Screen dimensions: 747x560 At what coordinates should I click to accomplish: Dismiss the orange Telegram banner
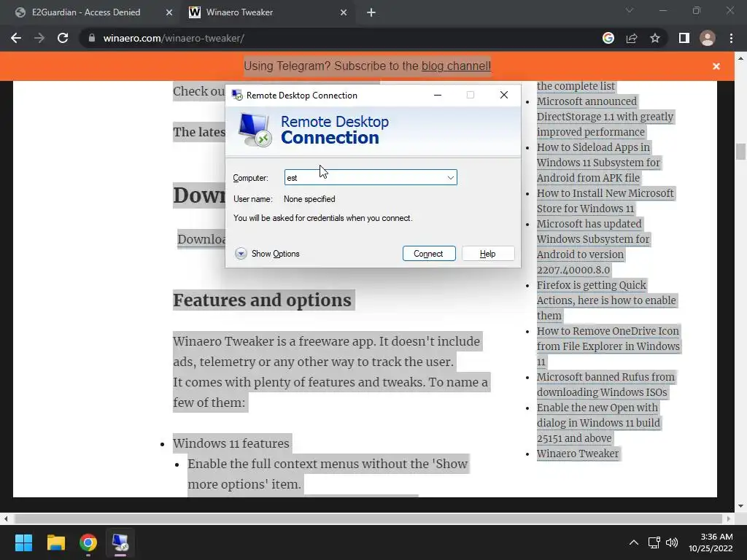pos(716,66)
